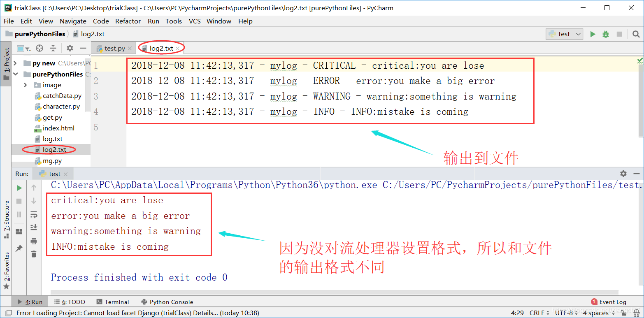This screenshot has width=644, height=318.
Task: Close the test tab in Run panel
Action: pyautogui.click(x=66, y=174)
